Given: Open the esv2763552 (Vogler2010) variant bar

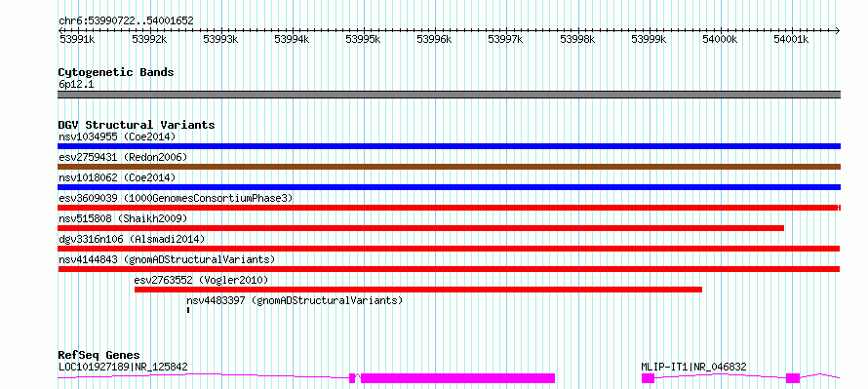Looking at the screenshot, I should click(418, 290).
